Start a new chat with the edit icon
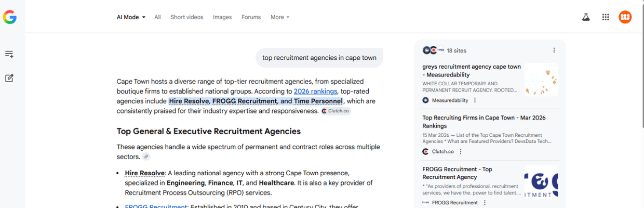The width and height of the screenshot is (644, 208). (x=9, y=78)
